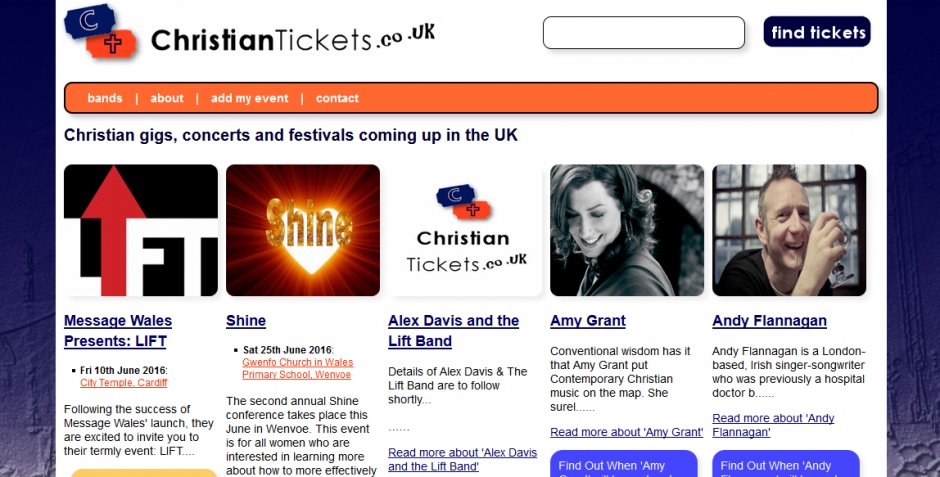940x477 pixels.
Task: Click the find tickets button
Action: [x=817, y=32]
